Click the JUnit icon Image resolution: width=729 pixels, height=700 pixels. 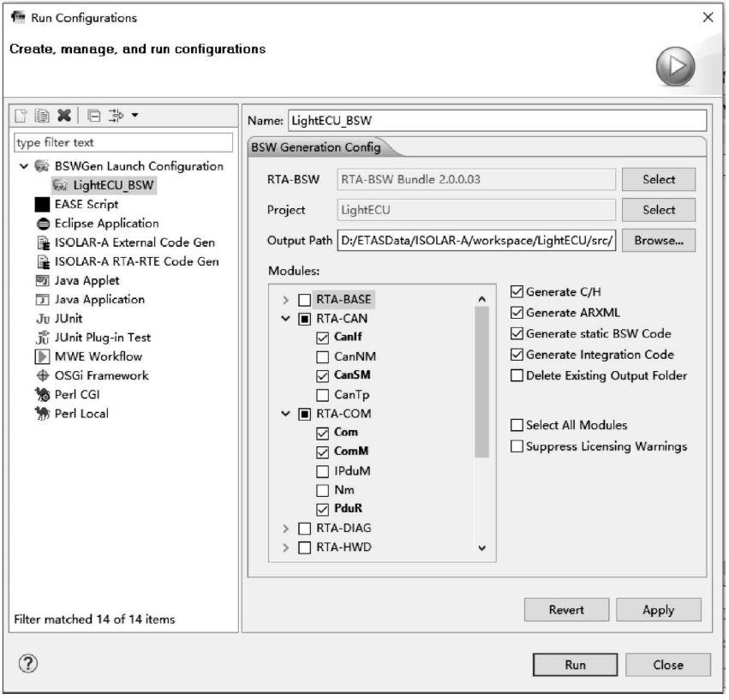[43, 320]
